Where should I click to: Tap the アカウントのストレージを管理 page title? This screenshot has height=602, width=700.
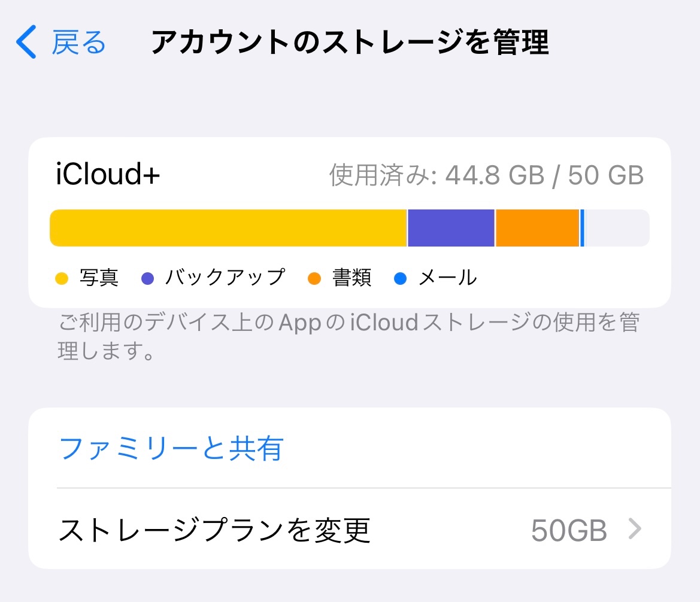(x=350, y=42)
